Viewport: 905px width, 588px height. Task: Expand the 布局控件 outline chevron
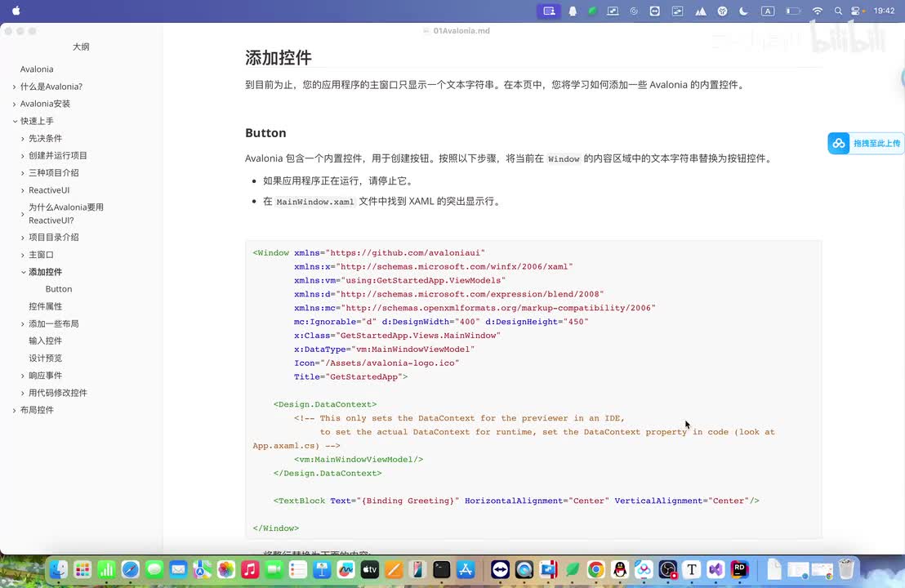(15, 410)
